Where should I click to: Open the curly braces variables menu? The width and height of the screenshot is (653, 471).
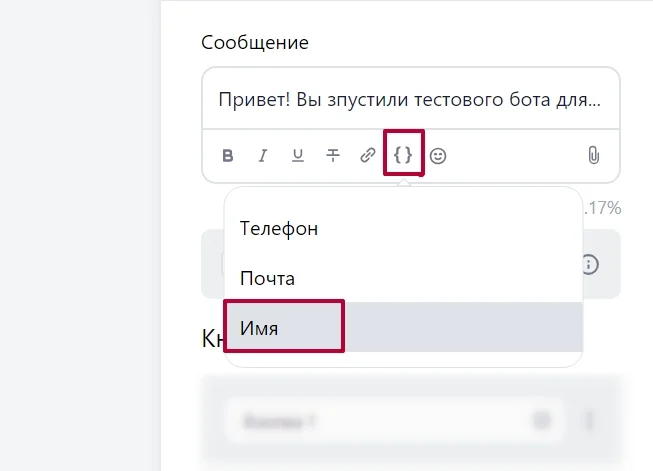tap(403, 156)
